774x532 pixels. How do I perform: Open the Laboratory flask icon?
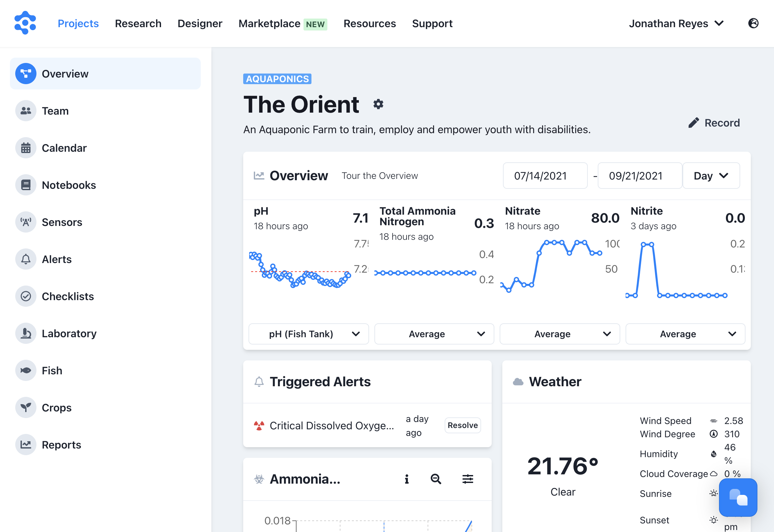tap(26, 333)
